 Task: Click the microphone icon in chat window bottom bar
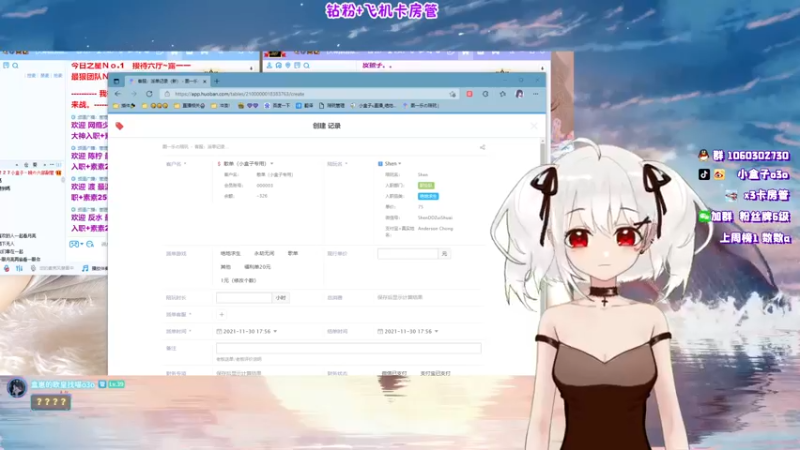[x=33, y=268]
